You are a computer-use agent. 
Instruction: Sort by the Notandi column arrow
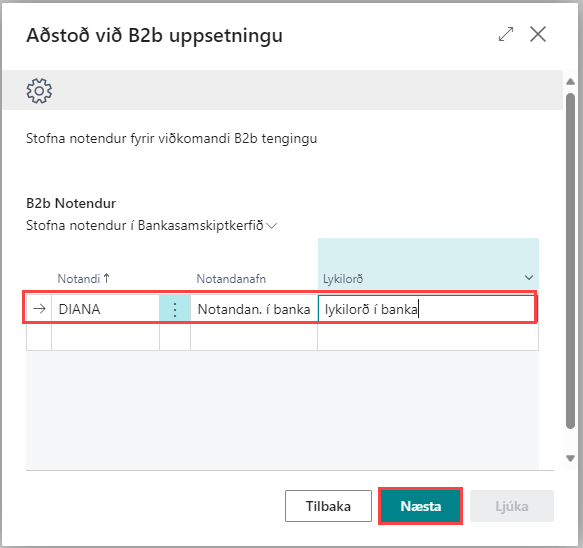(x=107, y=278)
